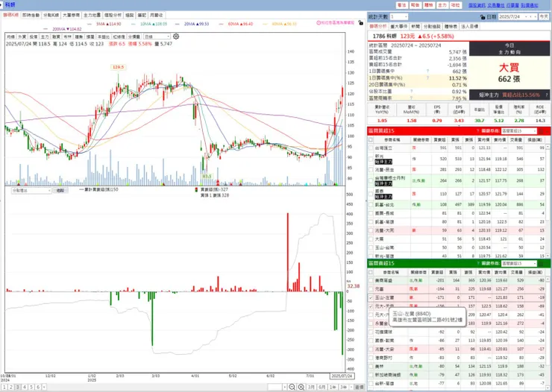Screen dimensions: 552x392
Task: Sort by 交易量 column in buy table
Action: (516, 140)
